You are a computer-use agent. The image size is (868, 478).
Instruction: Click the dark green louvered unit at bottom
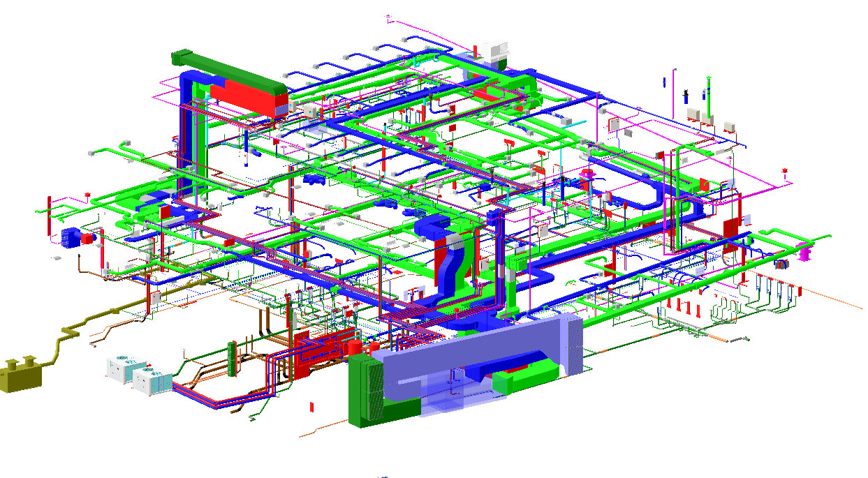367,392
